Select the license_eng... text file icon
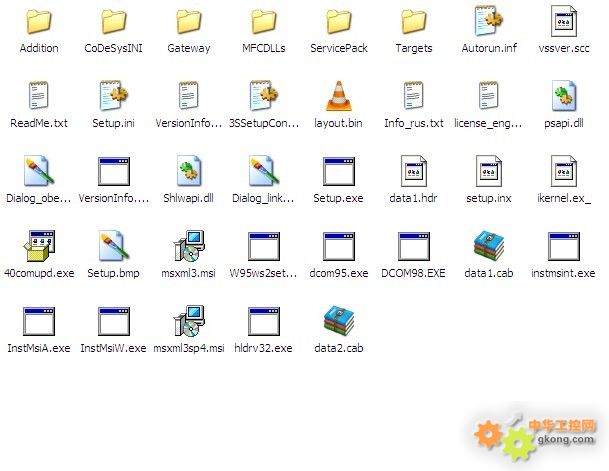 click(x=489, y=95)
